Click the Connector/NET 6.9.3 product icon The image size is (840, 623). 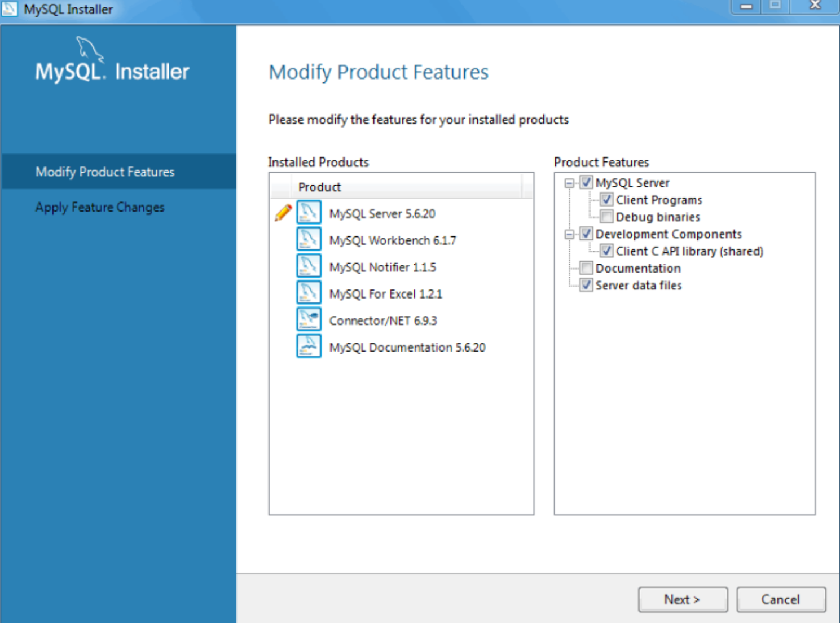tap(308, 318)
